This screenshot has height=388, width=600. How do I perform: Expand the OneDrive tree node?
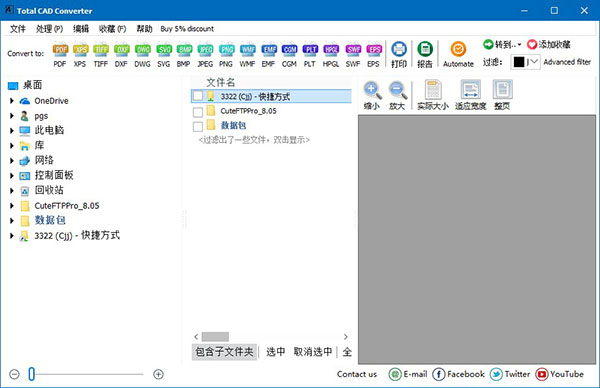click(12, 101)
